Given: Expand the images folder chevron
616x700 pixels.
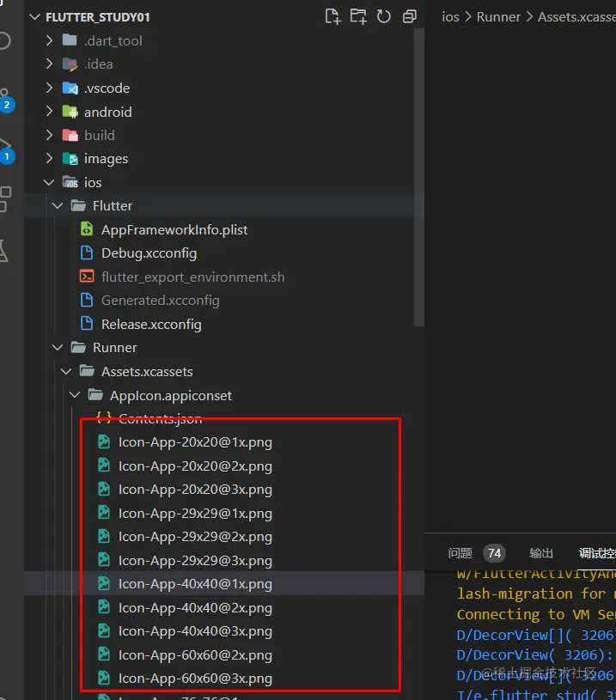Looking at the screenshot, I should (x=49, y=159).
